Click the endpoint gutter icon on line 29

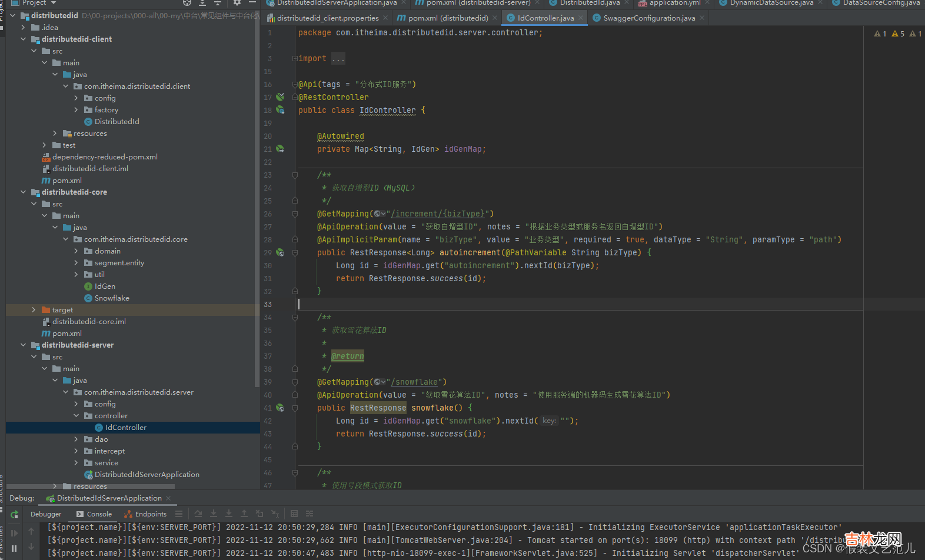[280, 252]
